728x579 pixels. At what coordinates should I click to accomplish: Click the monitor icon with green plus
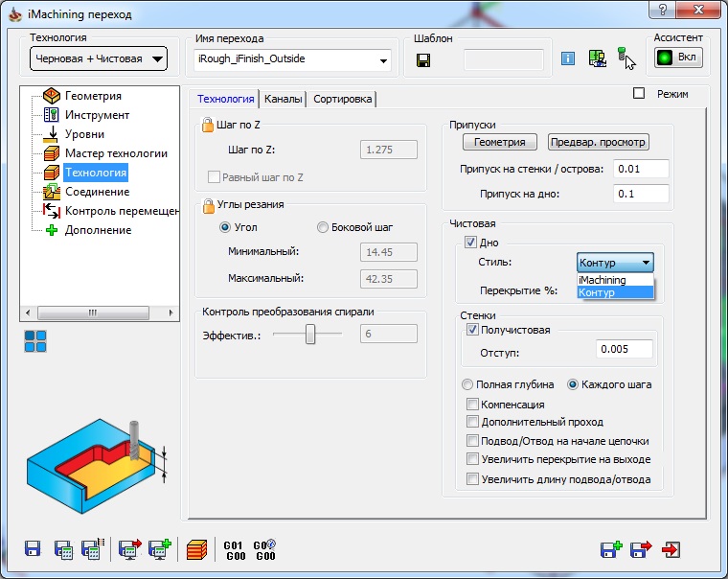click(x=160, y=548)
